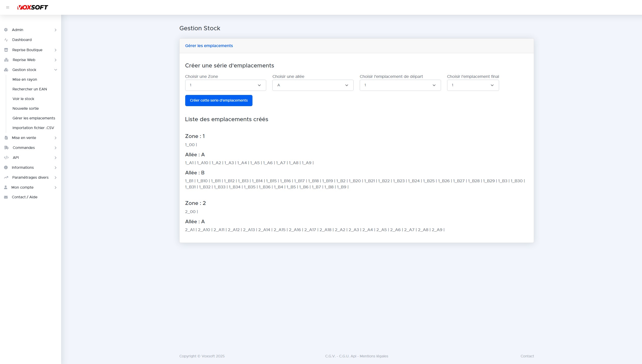Click the Mentions légales footer link
Screen dimensions: 642x364
pos(374,356)
